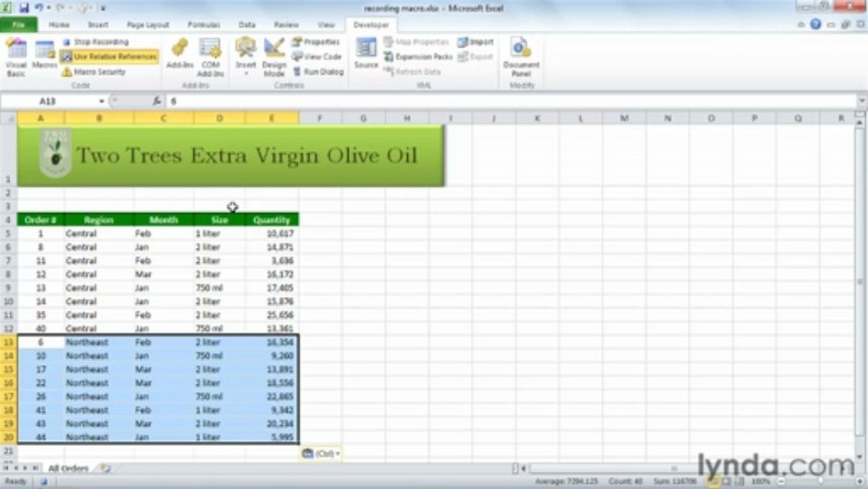Open Macro Security settings
Viewport: 868px width, 489px height.
click(94, 72)
